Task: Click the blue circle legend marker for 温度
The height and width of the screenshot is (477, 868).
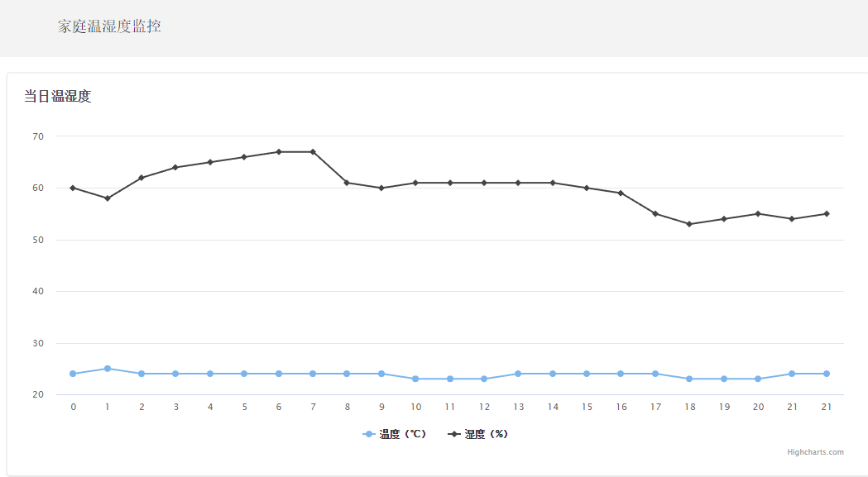Action: pyautogui.click(x=369, y=434)
